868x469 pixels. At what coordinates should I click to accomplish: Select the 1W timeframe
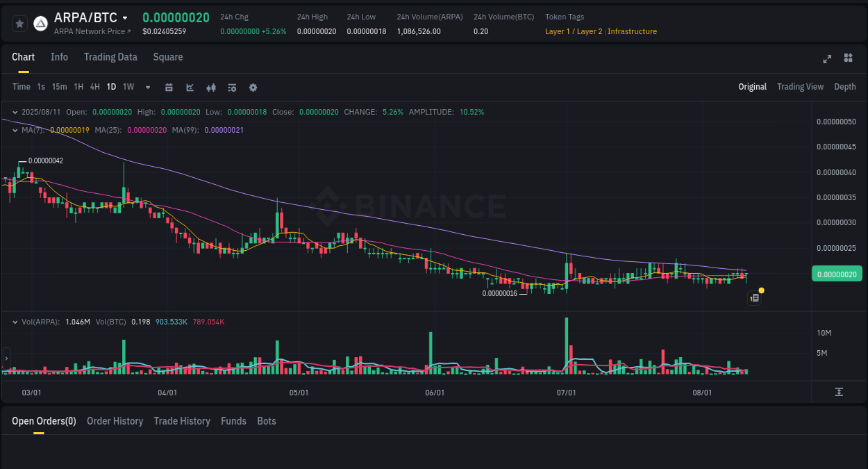pos(128,87)
